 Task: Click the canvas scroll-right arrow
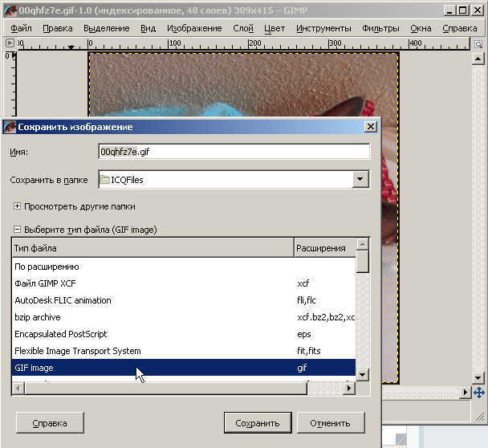464,393
